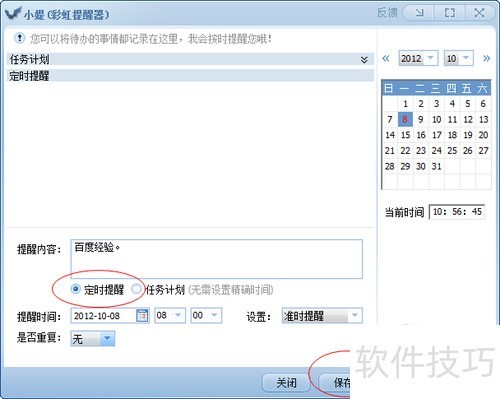Select day 20 in calendar

pyautogui.click(x=483, y=135)
